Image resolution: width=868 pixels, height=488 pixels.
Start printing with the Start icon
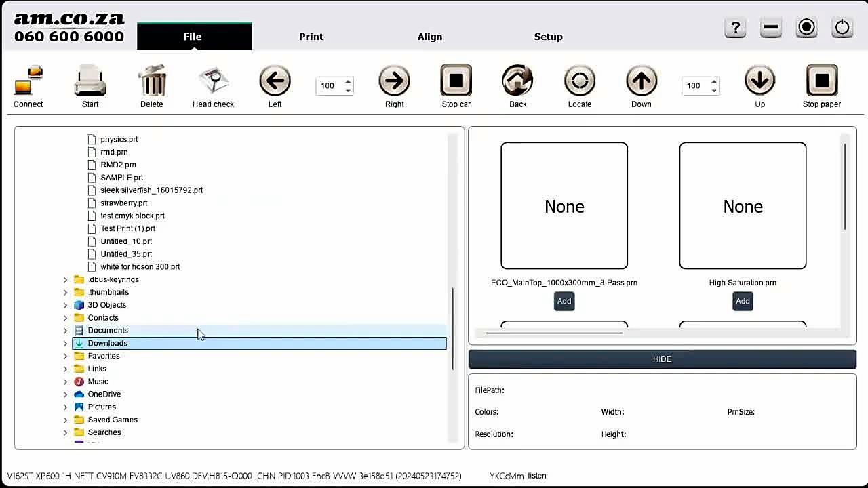click(x=90, y=81)
